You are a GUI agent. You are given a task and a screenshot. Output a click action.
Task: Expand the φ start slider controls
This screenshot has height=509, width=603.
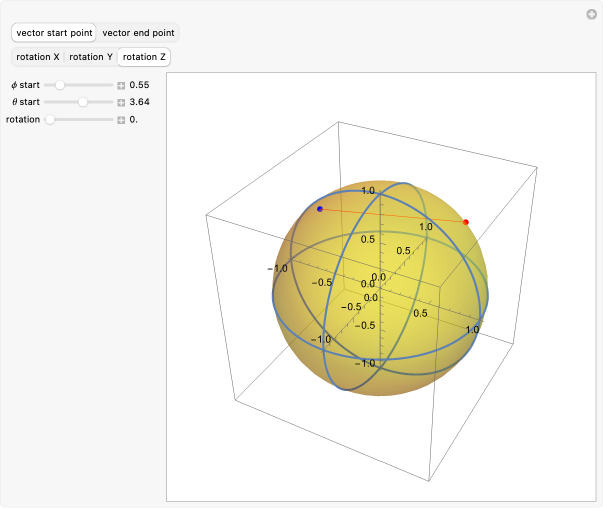121,86
